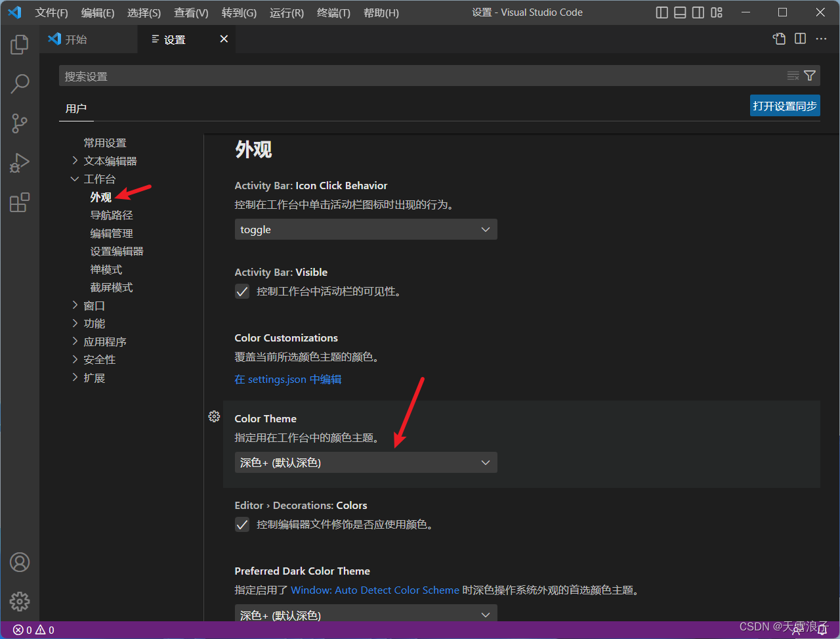Open the Search view in activity bar

[x=20, y=83]
